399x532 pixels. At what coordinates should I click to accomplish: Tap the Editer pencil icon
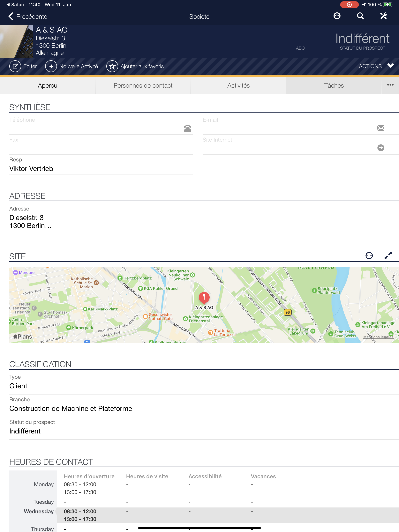coord(15,66)
